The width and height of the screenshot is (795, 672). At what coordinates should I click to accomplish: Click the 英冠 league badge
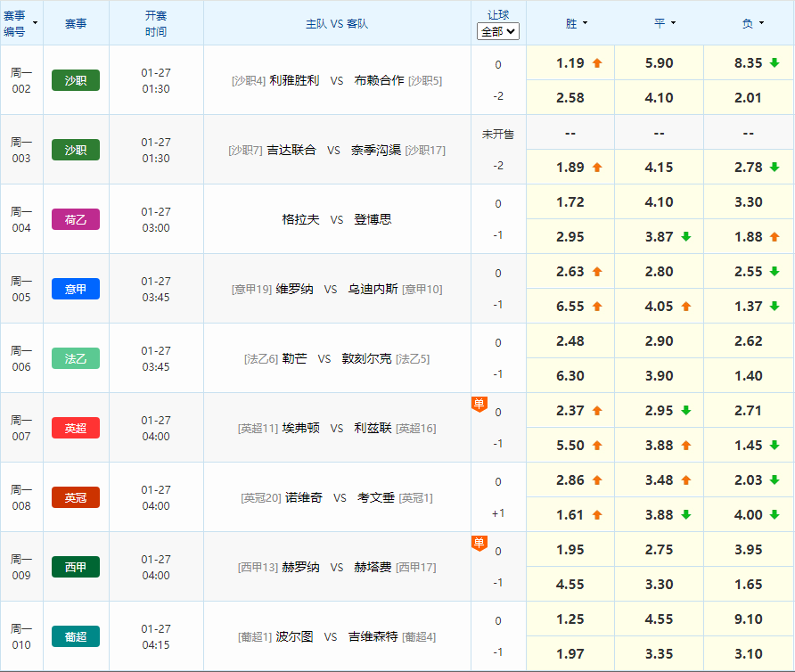click(76, 497)
